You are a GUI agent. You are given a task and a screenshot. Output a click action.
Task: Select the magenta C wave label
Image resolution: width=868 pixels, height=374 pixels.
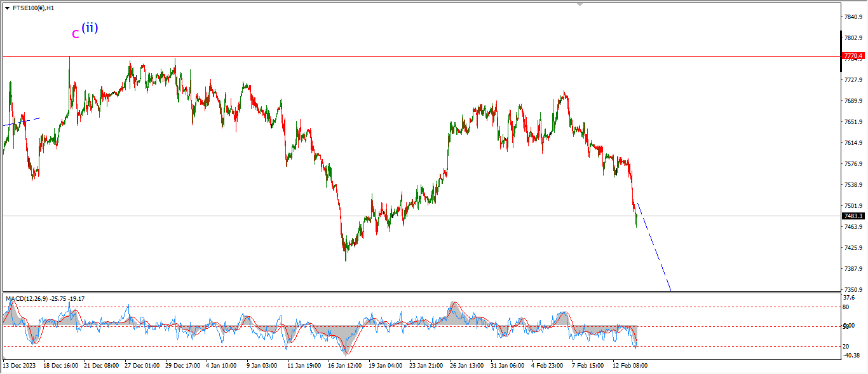pyautogui.click(x=76, y=34)
